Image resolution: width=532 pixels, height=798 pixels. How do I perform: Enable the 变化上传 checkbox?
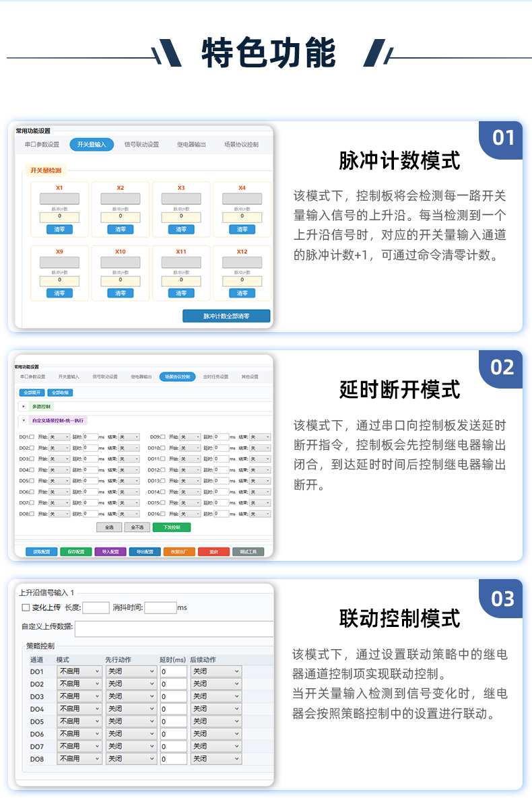26,607
